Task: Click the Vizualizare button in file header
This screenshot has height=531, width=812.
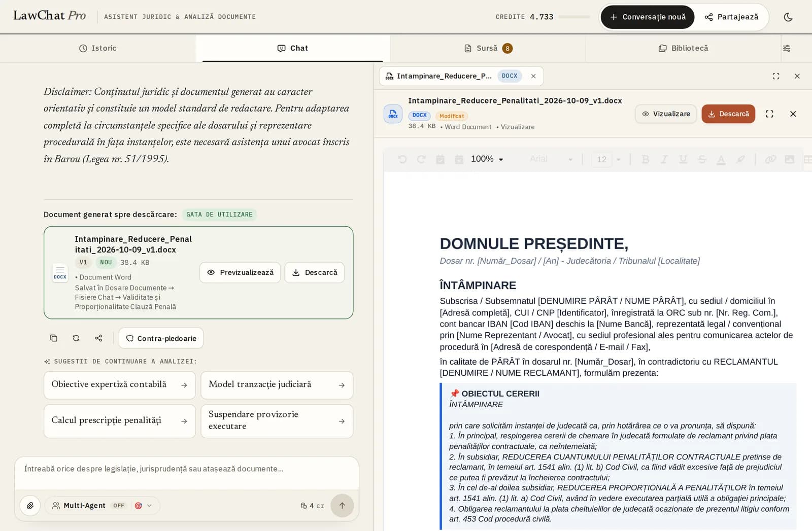Action: click(666, 114)
